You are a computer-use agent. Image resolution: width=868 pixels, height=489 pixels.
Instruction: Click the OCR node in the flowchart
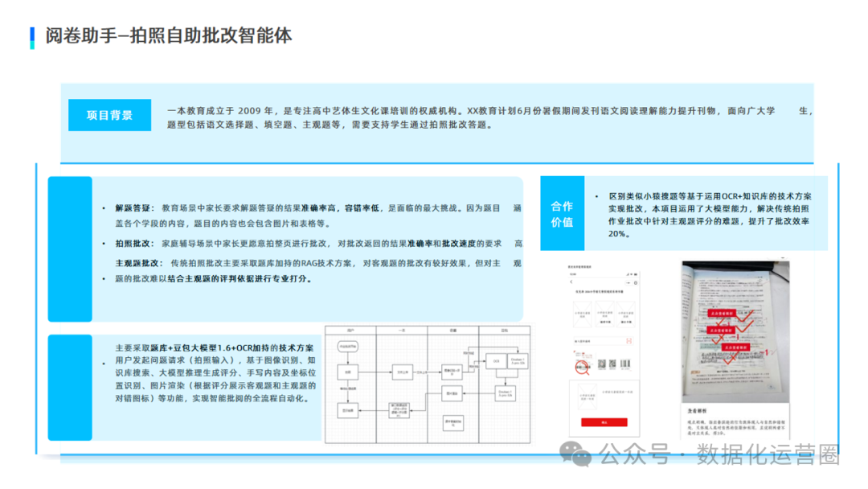(x=496, y=361)
